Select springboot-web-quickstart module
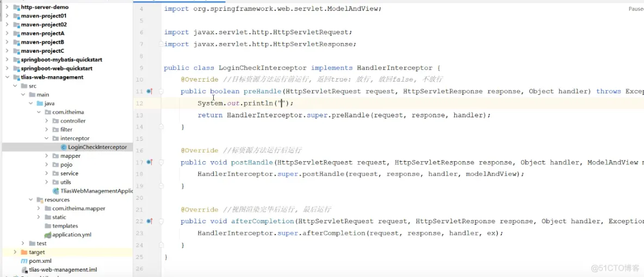644x277 pixels. click(53, 68)
